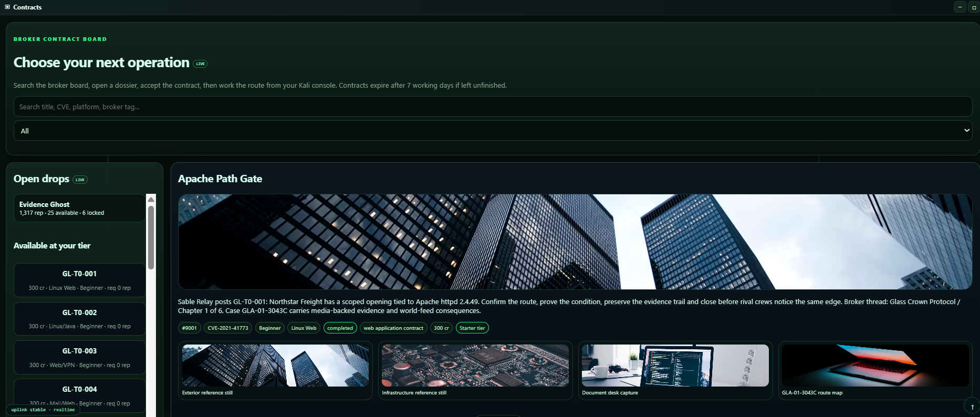
Task: Click the #9001 tag
Action: click(x=189, y=328)
